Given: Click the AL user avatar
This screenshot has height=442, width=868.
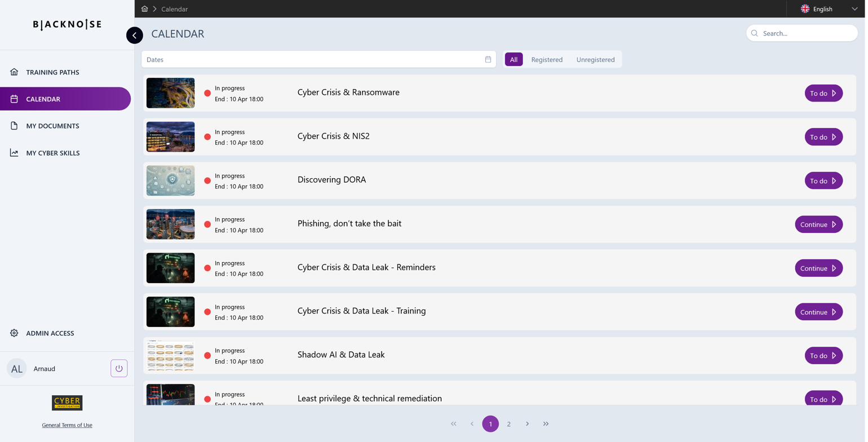Looking at the screenshot, I should tap(17, 369).
